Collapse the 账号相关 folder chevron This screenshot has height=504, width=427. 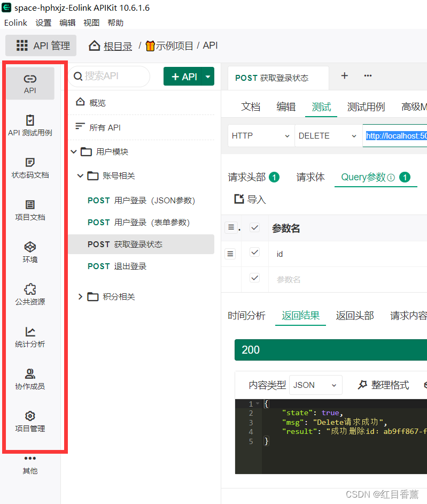pyautogui.click(x=81, y=176)
